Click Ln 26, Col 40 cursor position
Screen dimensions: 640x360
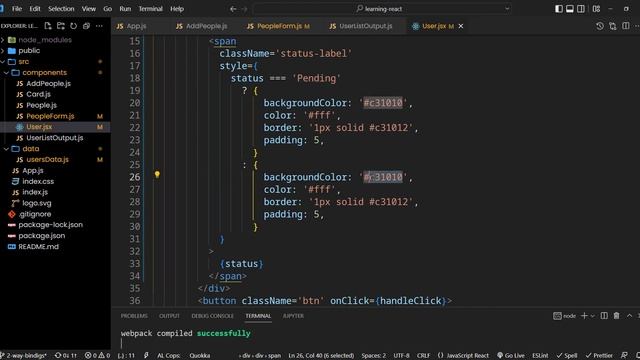(321, 356)
